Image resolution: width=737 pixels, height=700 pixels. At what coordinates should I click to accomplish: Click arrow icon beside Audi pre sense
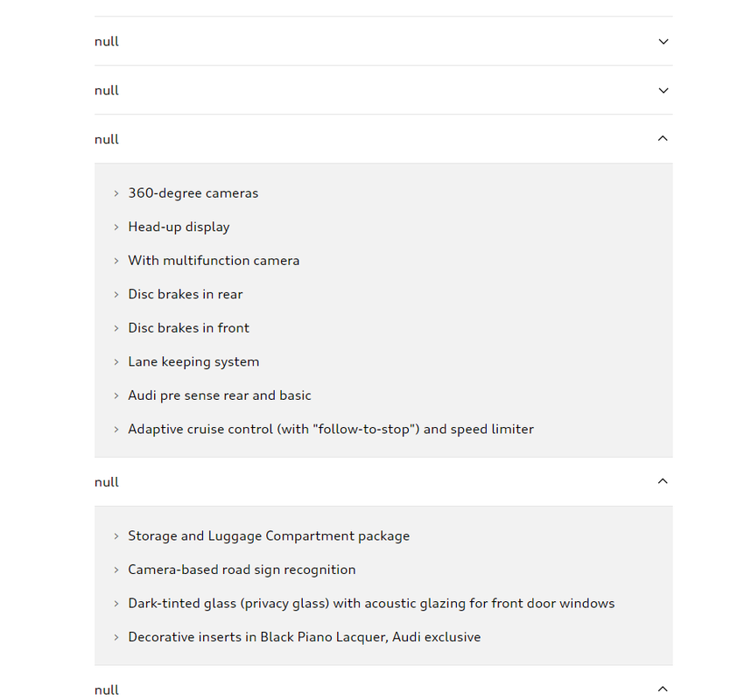(x=116, y=396)
